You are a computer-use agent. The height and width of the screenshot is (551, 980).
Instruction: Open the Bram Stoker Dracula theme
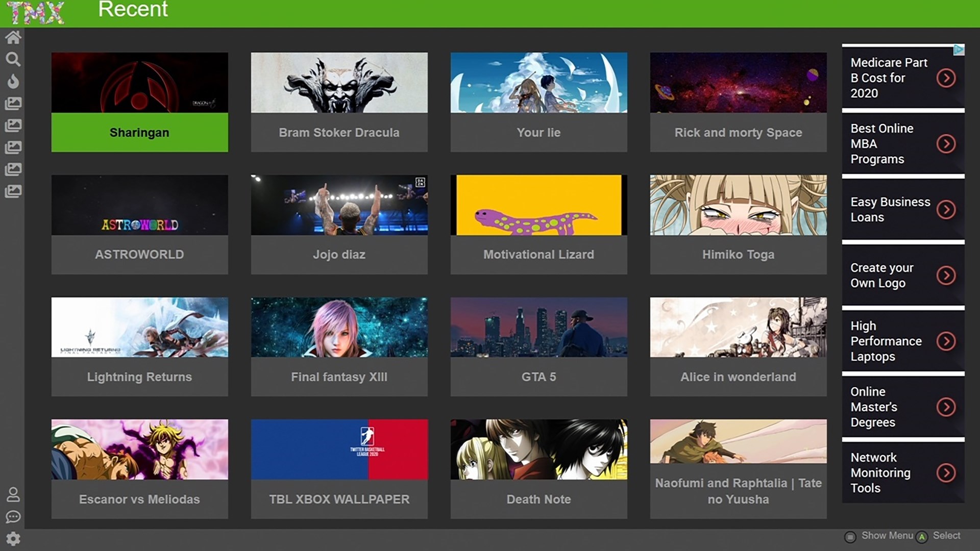coord(339,102)
